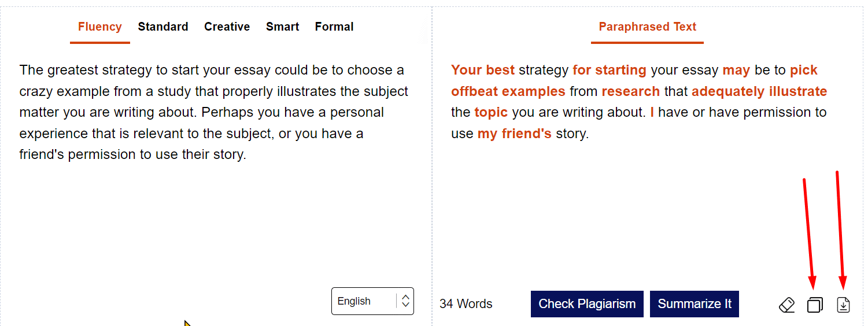Click the highlighted phrase "my friend's"
The image size is (868, 326).
coord(515,134)
